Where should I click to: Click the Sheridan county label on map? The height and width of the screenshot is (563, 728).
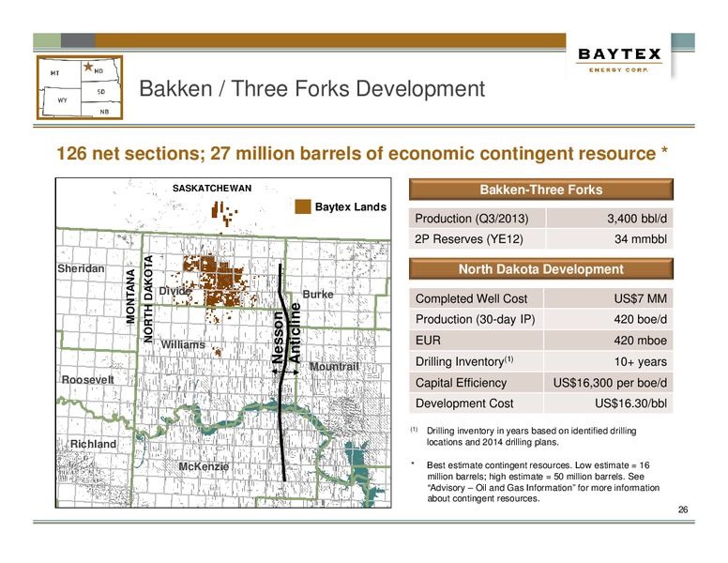81,268
